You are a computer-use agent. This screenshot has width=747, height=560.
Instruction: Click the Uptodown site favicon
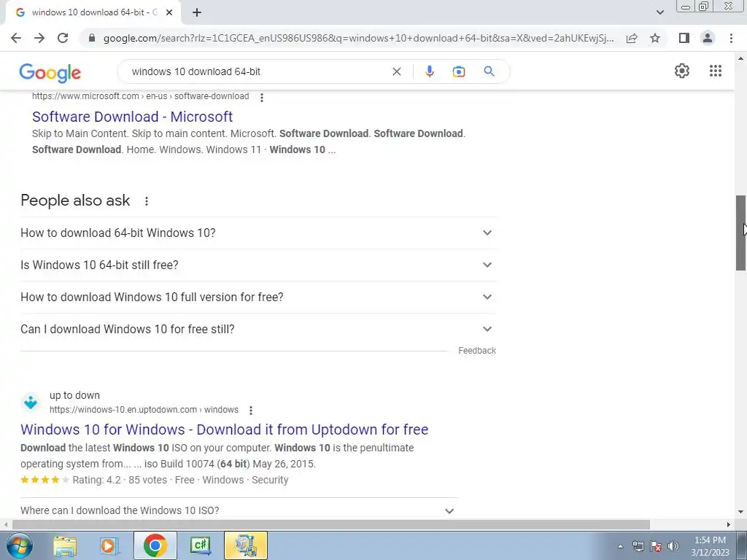31,402
